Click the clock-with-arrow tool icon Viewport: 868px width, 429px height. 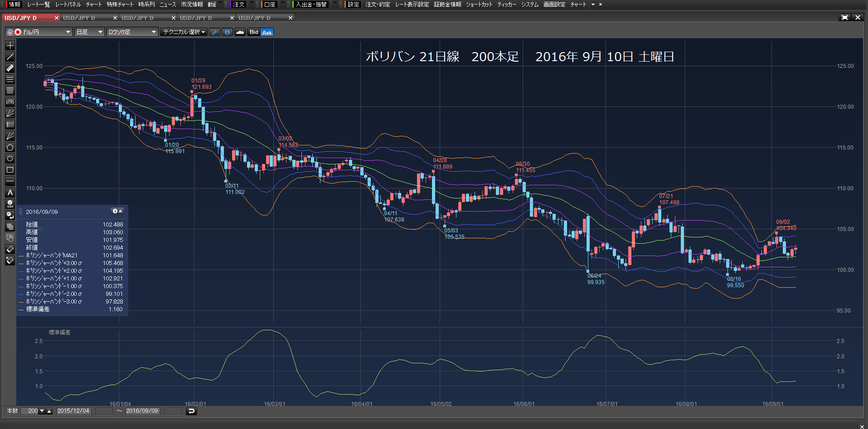10,215
